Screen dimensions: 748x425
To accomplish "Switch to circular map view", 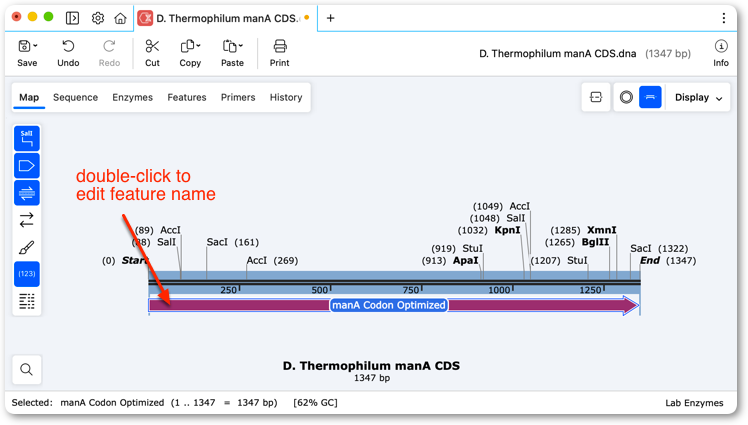I will pyautogui.click(x=626, y=97).
